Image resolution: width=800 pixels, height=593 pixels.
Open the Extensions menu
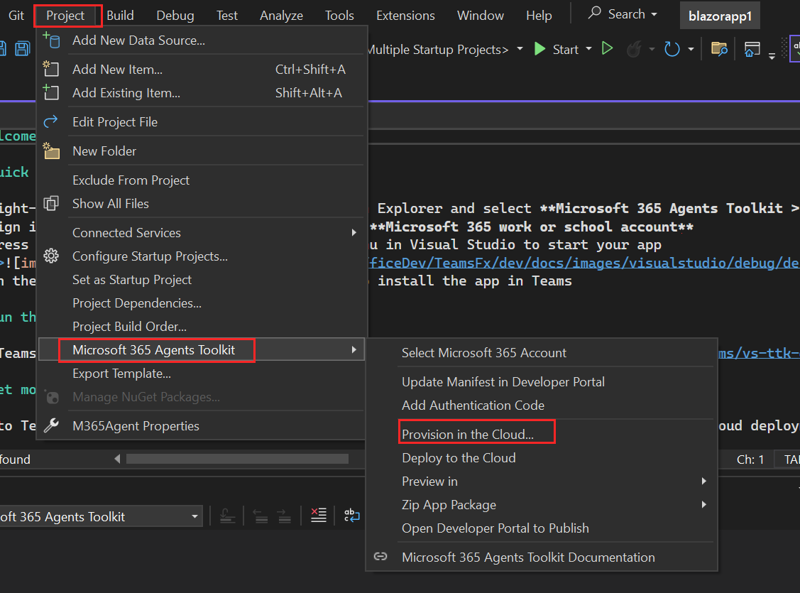(405, 16)
